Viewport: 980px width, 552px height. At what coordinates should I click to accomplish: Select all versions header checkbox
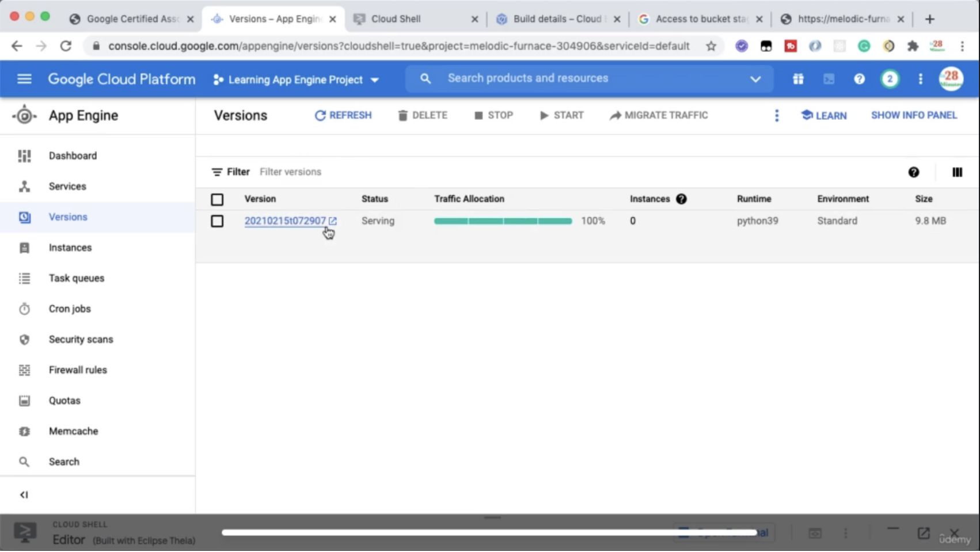[x=217, y=200]
